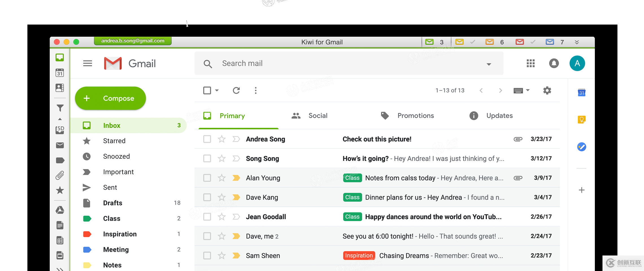Open Google Sheets icon in Kiwi sidebar

click(x=60, y=241)
